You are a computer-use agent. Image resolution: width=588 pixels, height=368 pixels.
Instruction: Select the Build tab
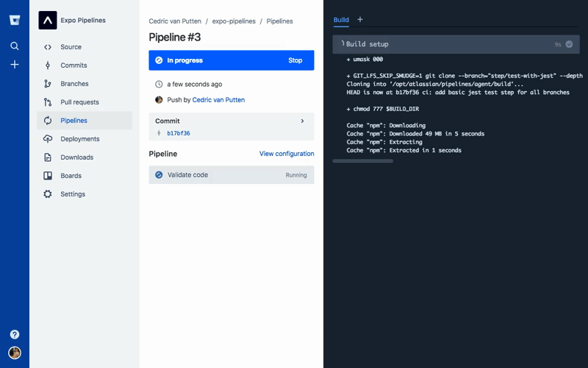click(341, 20)
